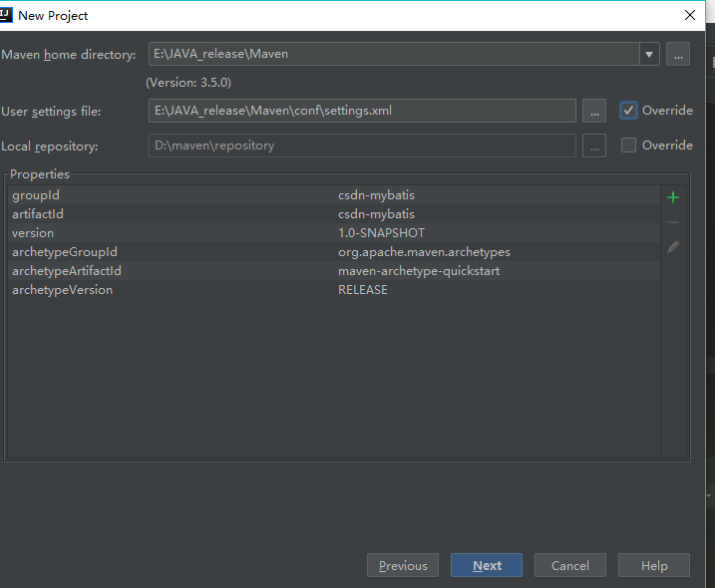Select the archetypeGroupId property row

[x=334, y=252]
